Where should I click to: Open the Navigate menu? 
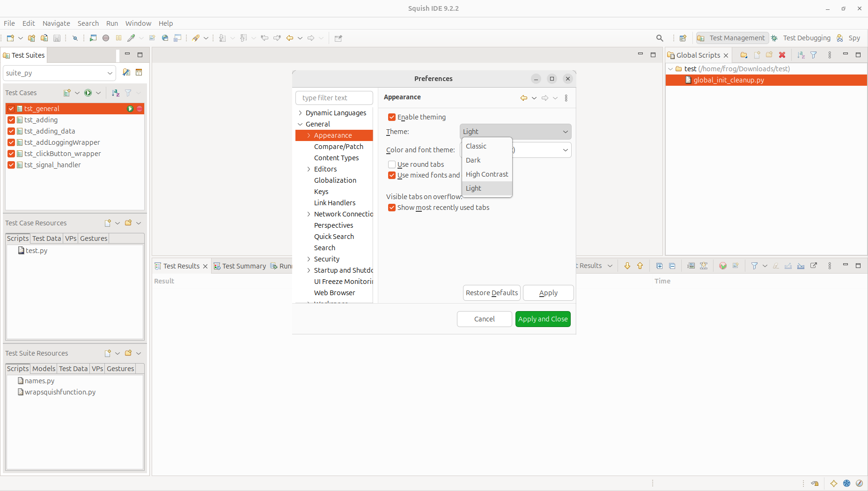(56, 23)
